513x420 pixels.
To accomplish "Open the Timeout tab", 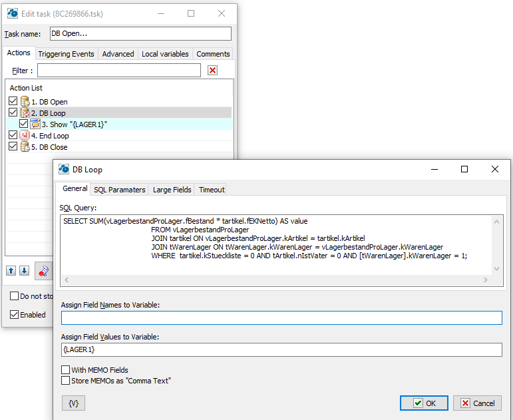I will [x=212, y=190].
